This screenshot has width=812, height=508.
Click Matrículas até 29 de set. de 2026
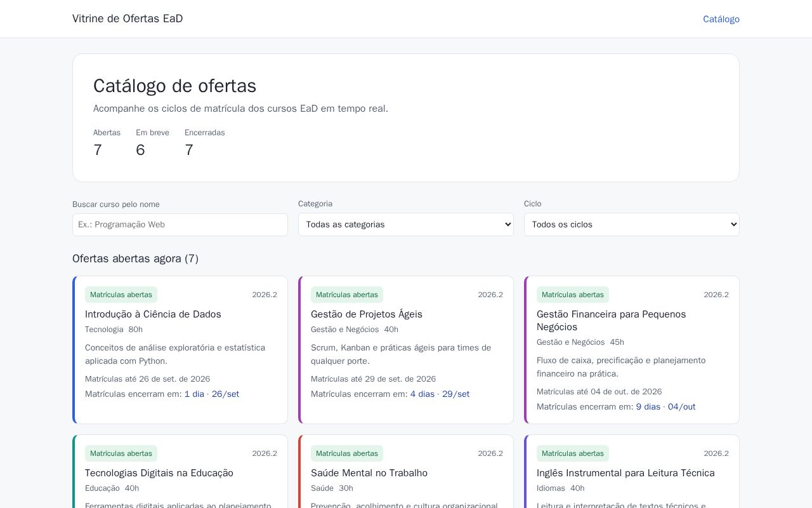373,379
